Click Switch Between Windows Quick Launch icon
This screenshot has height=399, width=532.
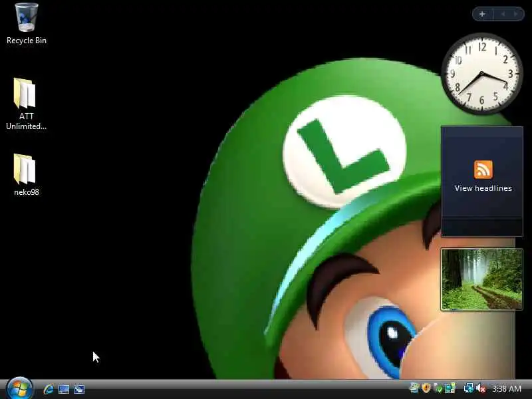click(x=79, y=389)
